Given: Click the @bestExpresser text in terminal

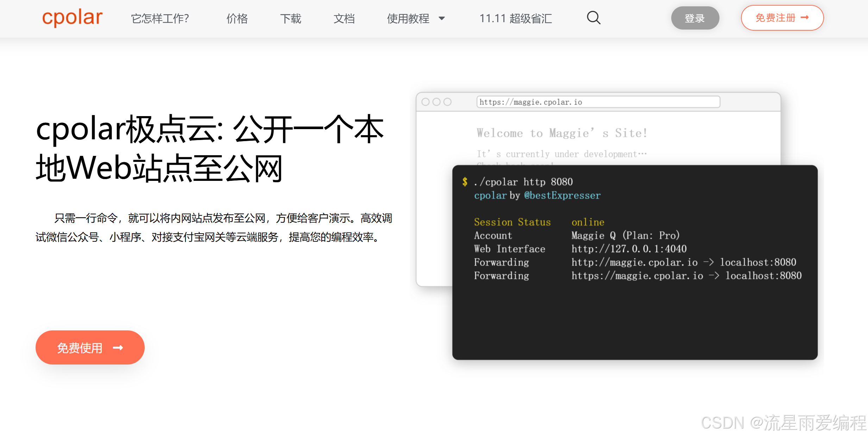Looking at the screenshot, I should (x=562, y=195).
